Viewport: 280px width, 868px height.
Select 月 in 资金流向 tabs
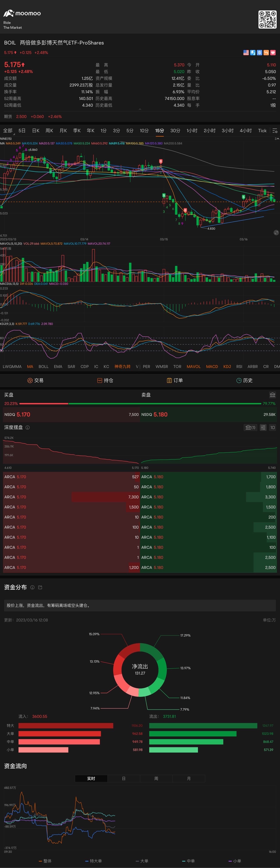(x=189, y=778)
